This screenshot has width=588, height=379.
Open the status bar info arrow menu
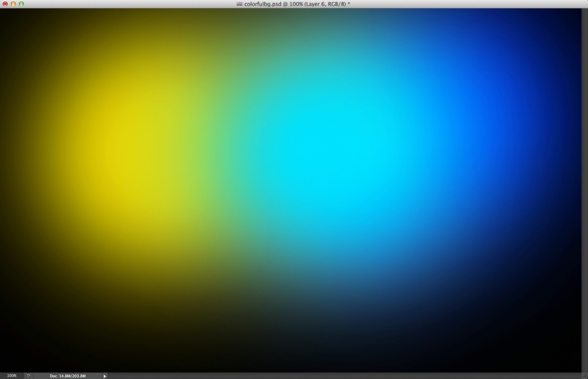tap(105, 376)
